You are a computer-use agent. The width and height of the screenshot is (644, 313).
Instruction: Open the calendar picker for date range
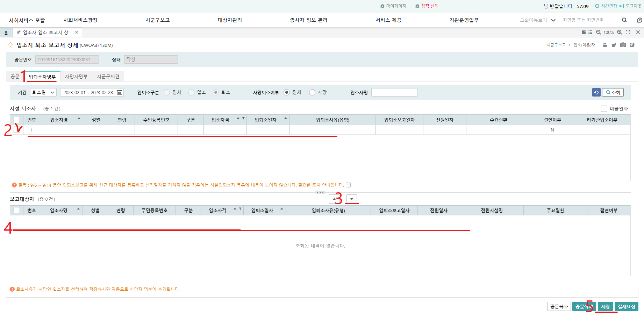tap(120, 92)
